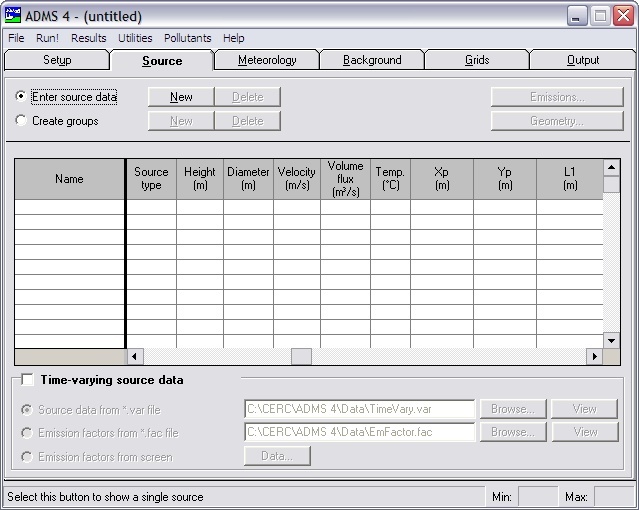Open the Utilities menu

pos(135,38)
